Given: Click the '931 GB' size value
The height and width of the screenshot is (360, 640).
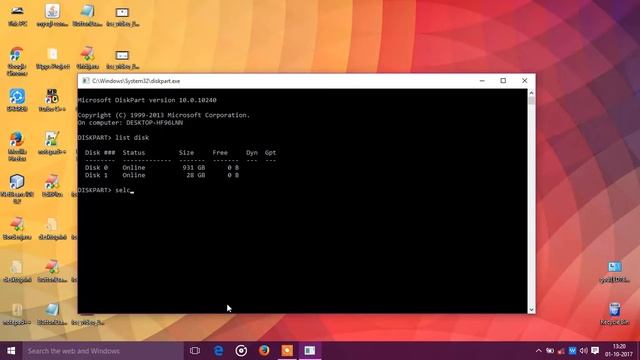Looking at the screenshot, I should (x=194, y=167).
